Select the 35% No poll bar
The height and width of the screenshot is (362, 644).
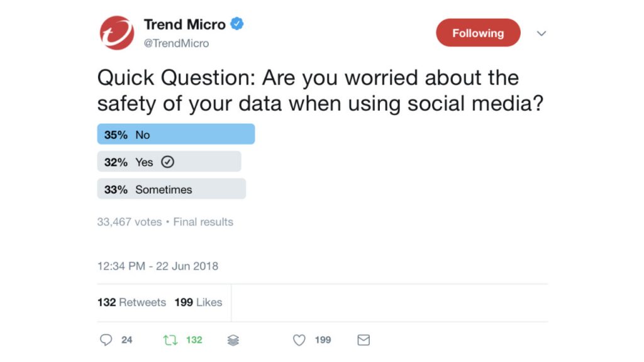click(x=175, y=134)
